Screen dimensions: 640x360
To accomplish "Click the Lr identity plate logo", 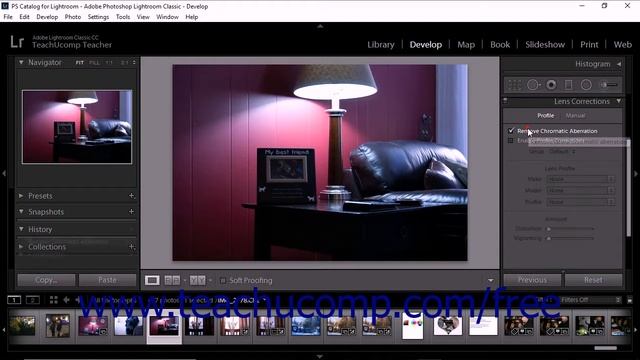I will tap(17, 42).
